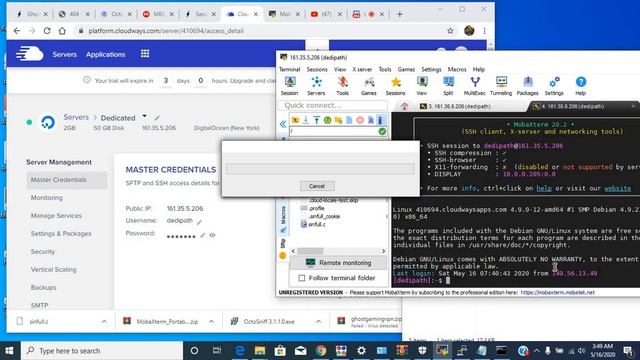
Task: Open the MobaXterm Settings gear icon
Action: point(554,86)
